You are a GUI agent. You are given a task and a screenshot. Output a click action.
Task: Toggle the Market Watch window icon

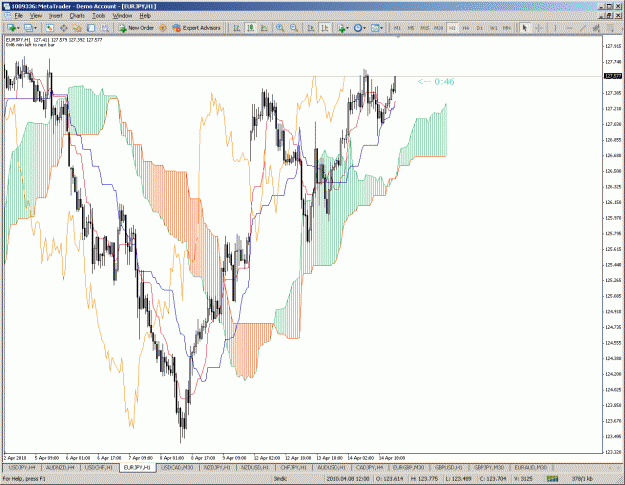[x=49, y=28]
